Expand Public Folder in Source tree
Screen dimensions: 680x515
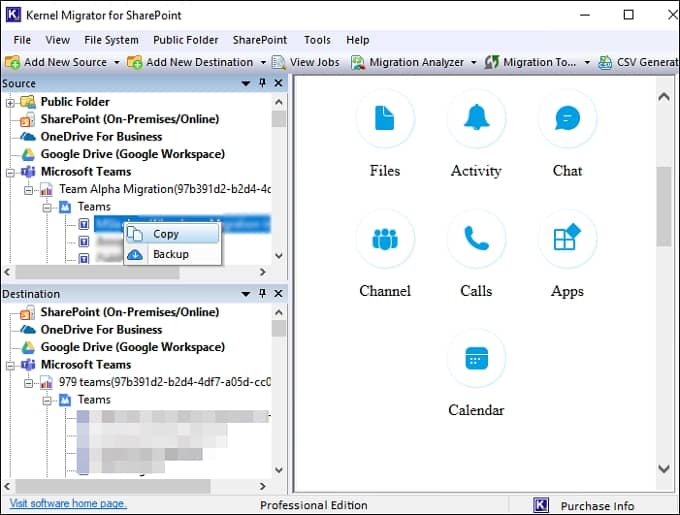point(10,103)
